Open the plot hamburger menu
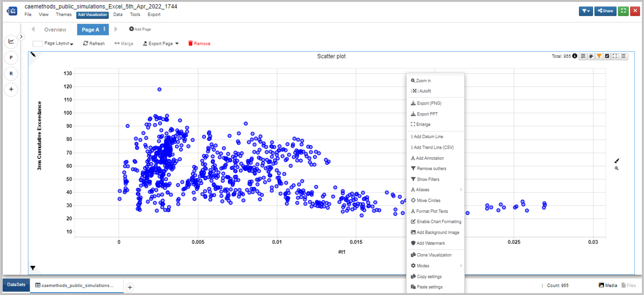Viewport: 644px width, 295px height. (623, 56)
